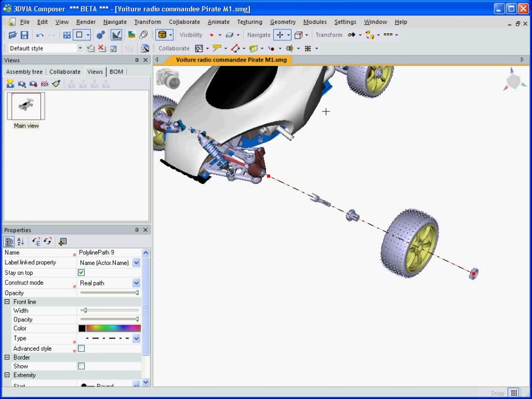
Task: Click the top Opacity slider handle
Action: coord(137,293)
